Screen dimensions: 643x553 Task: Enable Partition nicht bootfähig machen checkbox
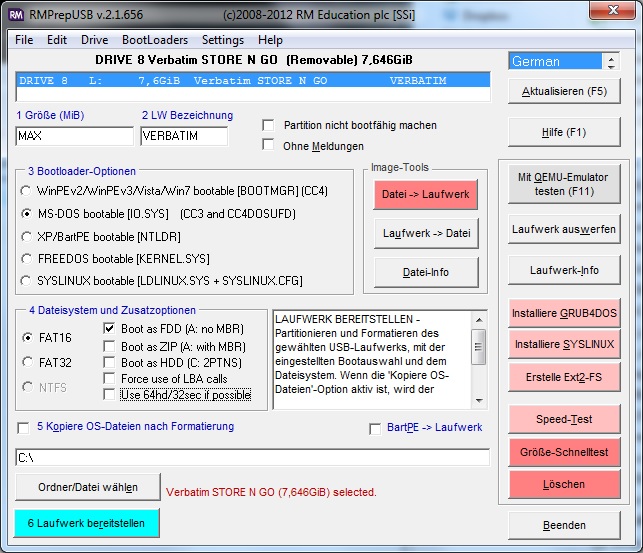tap(268, 125)
